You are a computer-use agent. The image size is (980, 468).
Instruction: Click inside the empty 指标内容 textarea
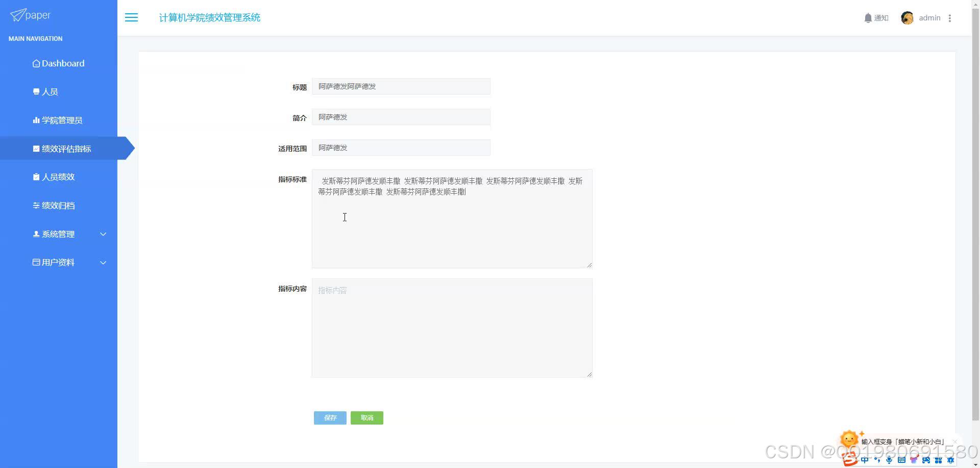click(x=452, y=328)
